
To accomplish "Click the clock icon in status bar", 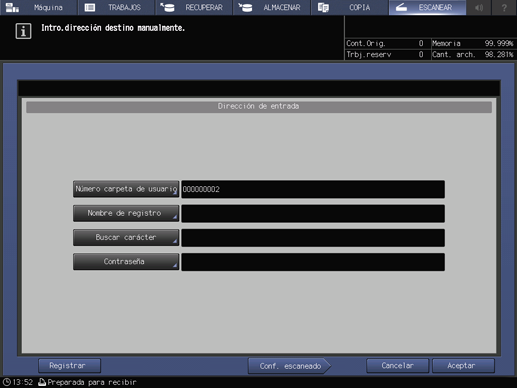I will [6, 382].
